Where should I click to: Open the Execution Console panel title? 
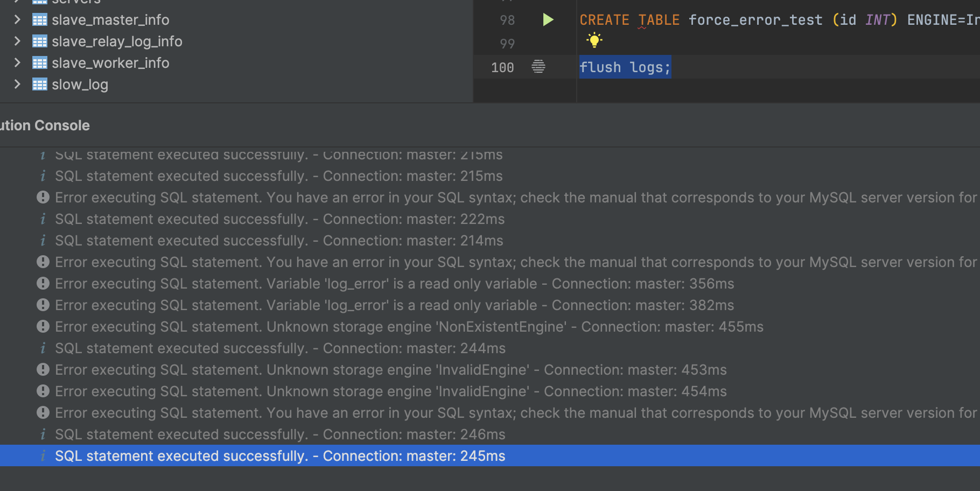(45, 125)
